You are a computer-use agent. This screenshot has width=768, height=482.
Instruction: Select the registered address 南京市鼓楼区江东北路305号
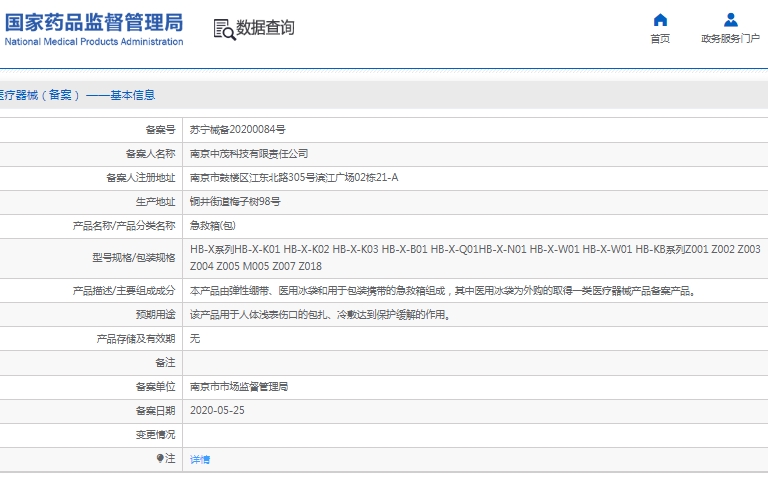pyautogui.click(x=294, y=177)
